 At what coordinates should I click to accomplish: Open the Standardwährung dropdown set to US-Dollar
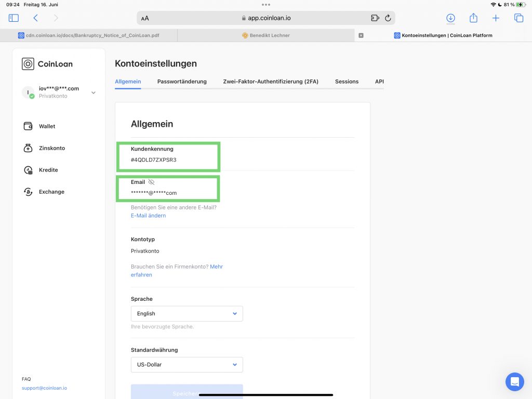click(187, 365)
